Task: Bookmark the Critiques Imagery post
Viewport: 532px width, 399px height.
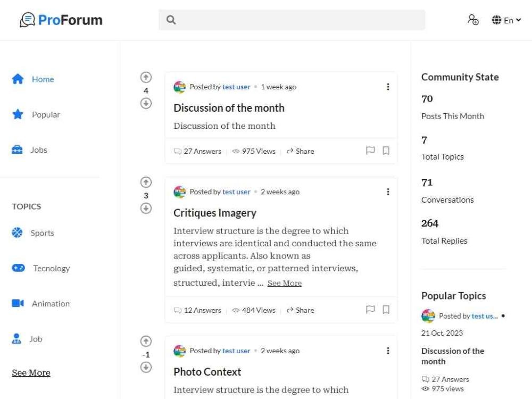Action: tap(386, 310)
